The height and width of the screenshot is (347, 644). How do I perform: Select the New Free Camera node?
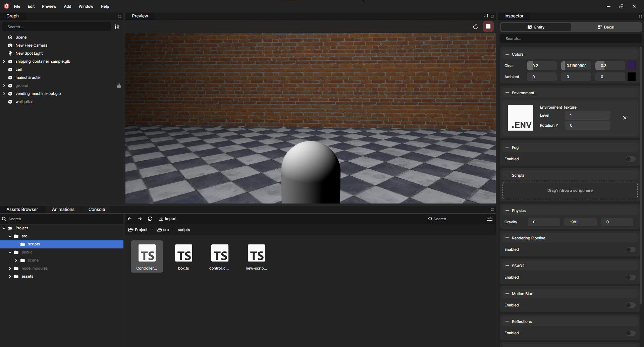(x=31, y=45)
